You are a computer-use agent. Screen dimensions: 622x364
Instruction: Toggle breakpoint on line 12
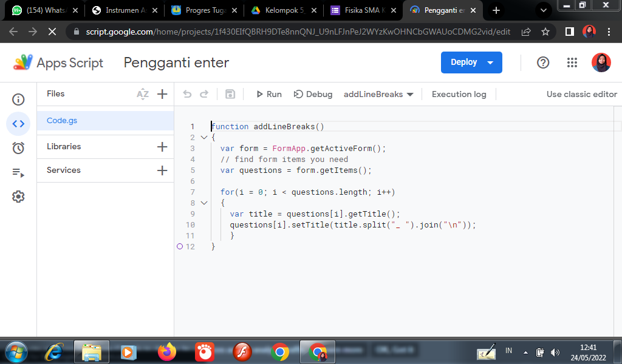pos(180,246)
